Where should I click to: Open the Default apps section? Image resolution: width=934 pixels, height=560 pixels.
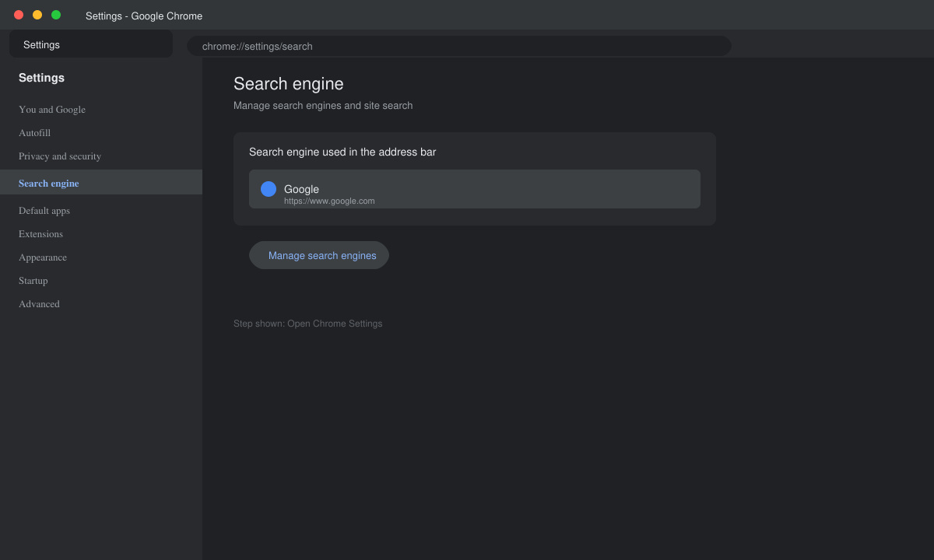click(44, 211)
